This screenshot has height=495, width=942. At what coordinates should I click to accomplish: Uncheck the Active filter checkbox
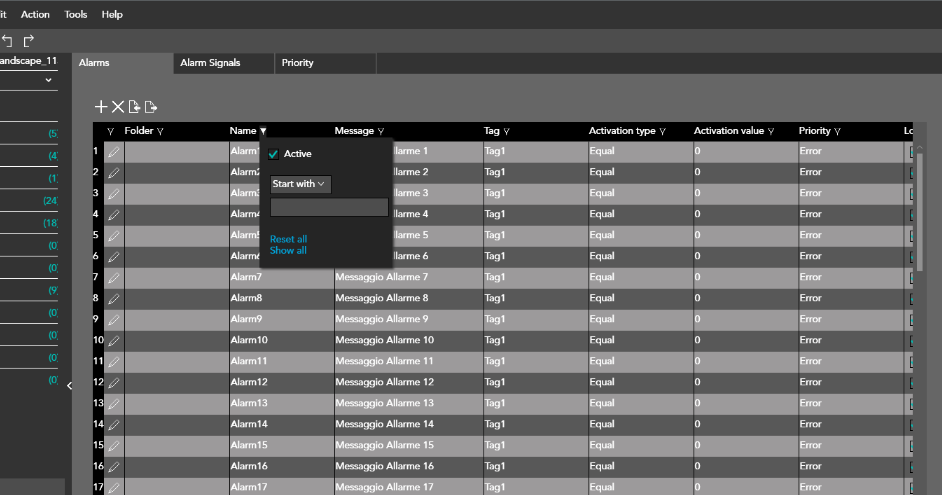(x=274, y=154)
